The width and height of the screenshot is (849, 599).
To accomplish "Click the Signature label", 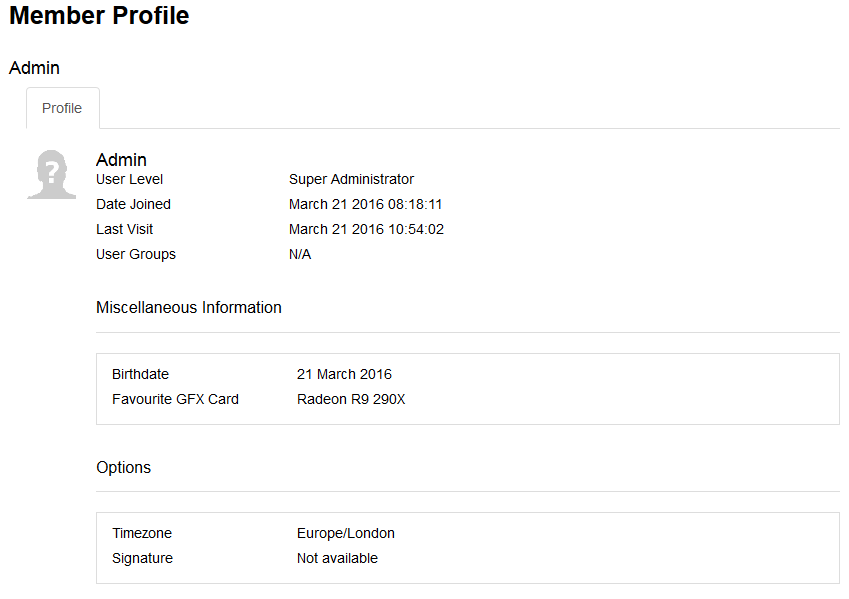I will tap(142, 558).
